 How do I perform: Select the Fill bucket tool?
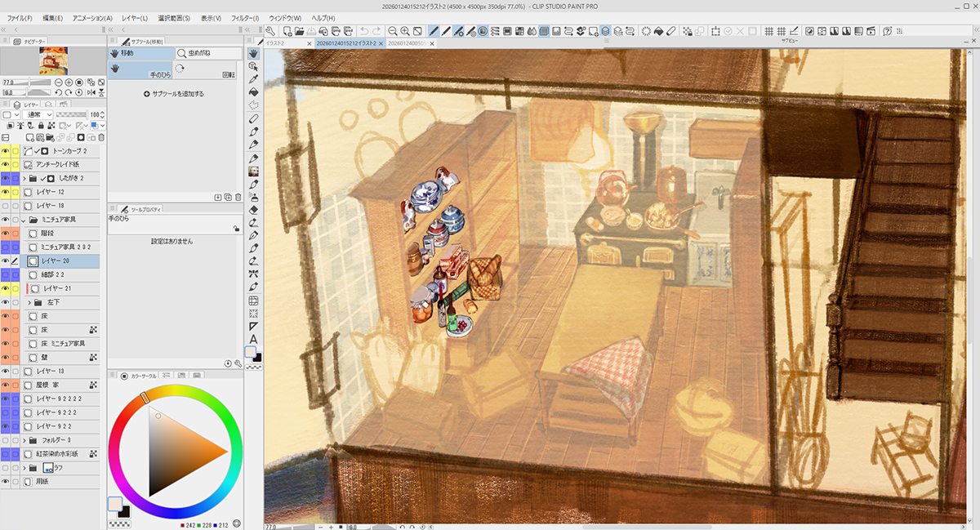[x=254, y=92]
